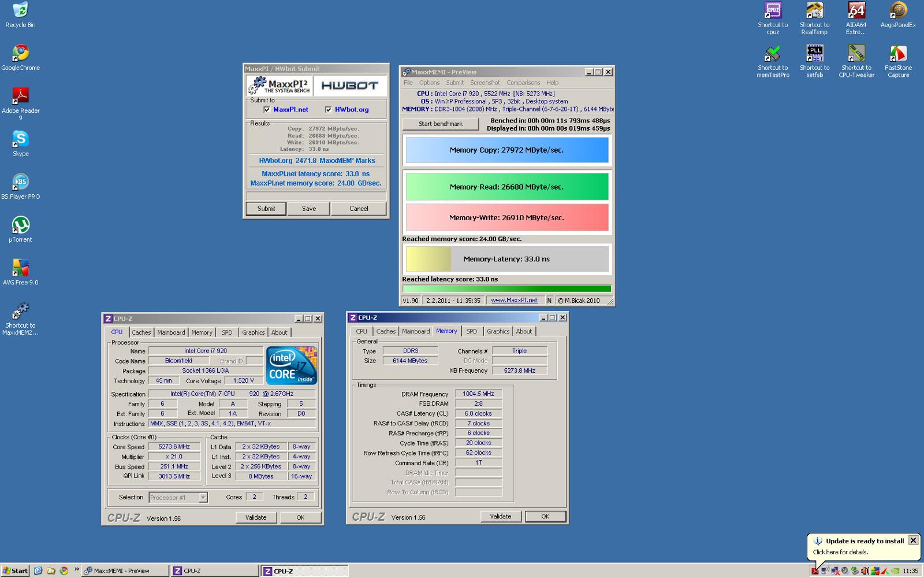Switch to SPD tab in right CPU-Z
Image resolution: width=924 pixels, height=578 pixels.
click(472, 331)
